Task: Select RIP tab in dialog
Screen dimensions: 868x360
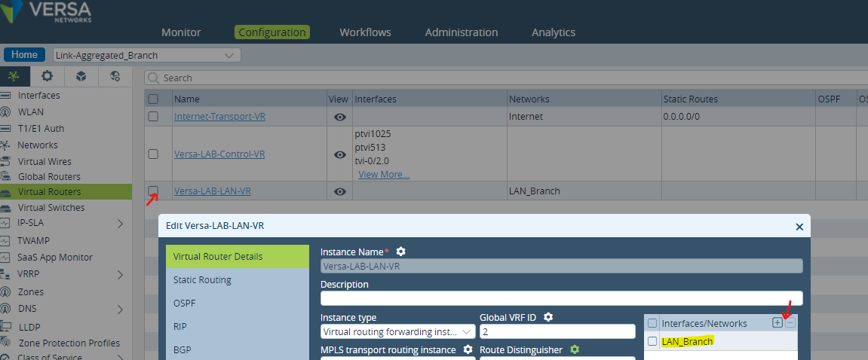Action: click(x=238, y=326)
